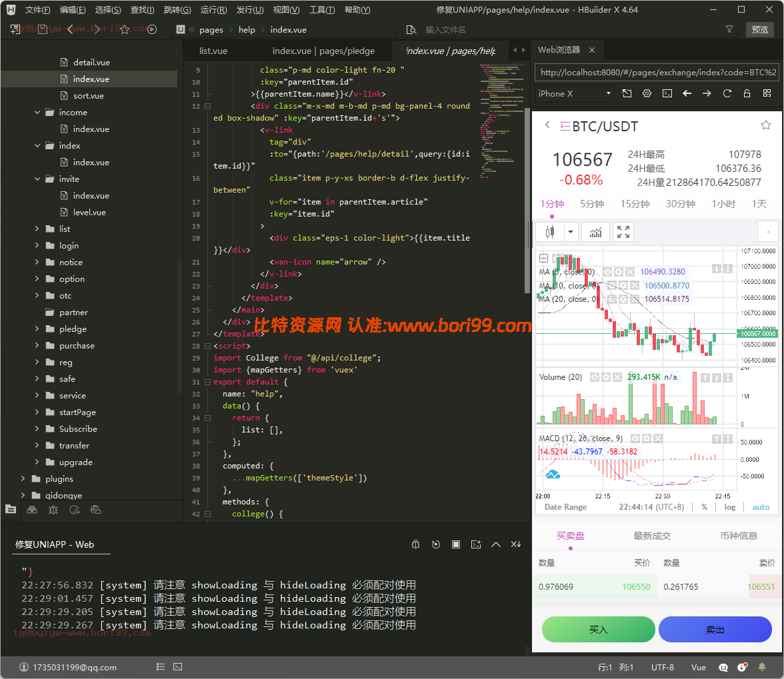The height and width of the screenshot is (679, 784).
Task: Open the 运行(R) menu
Action: pyautogui.click(x=213, y=9)
